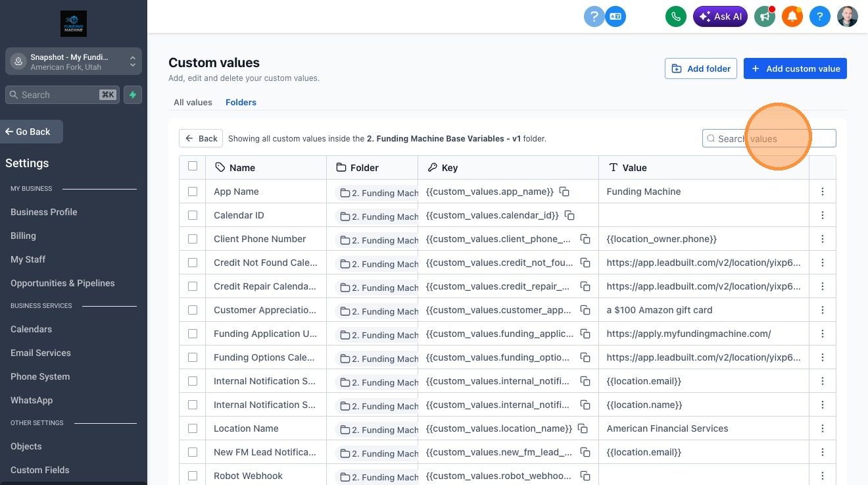Viewport: 868px width, 485px height.
Task: Copy the funding_options key
Action: point(585,357)
